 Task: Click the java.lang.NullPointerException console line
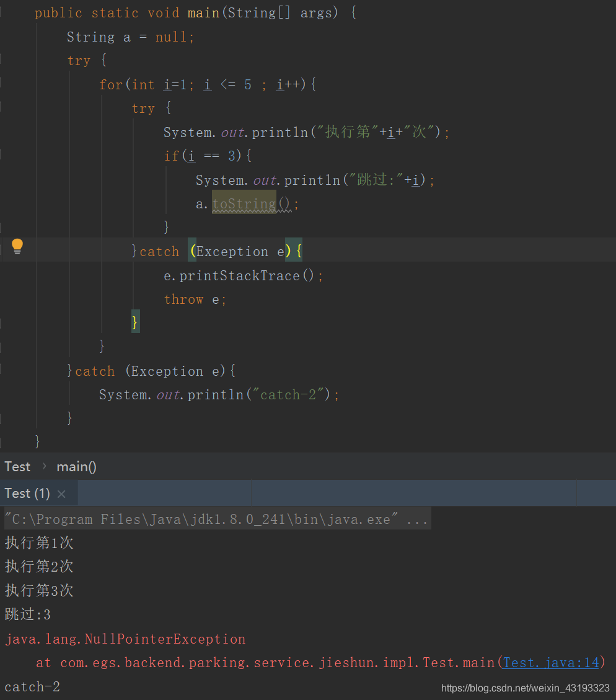click(125, 639)
